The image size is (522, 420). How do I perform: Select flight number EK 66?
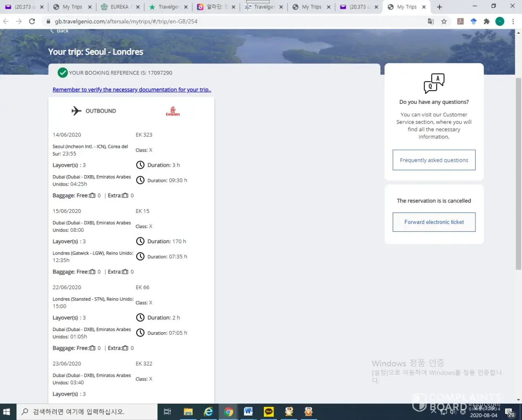click(x=142, y=288)
